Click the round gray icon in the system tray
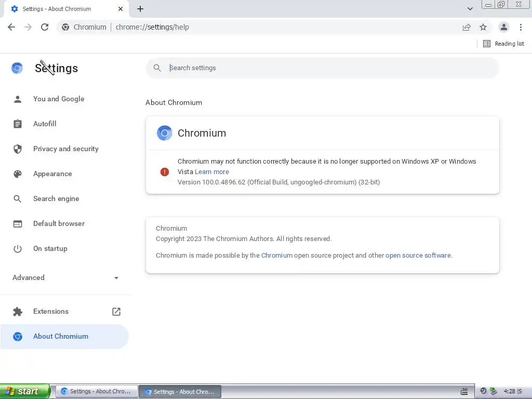Viewport: 532px width, 399px height. tap(484, 391)
